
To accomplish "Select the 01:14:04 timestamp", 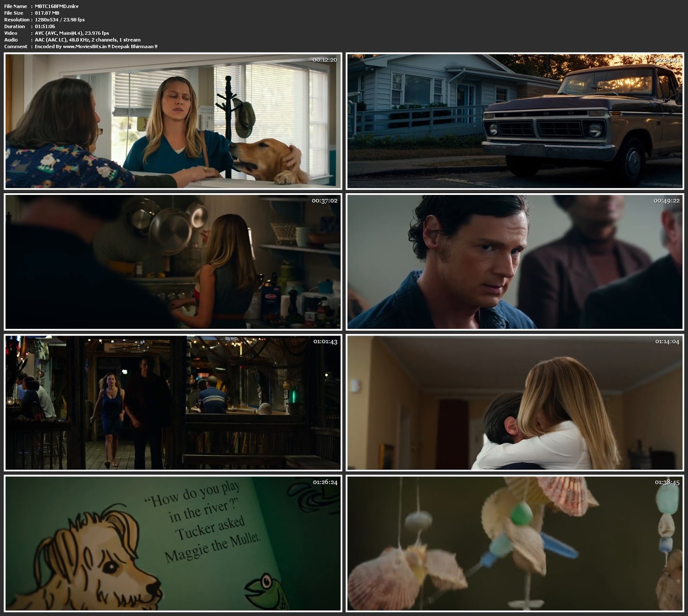I will (x=667, y=342).
